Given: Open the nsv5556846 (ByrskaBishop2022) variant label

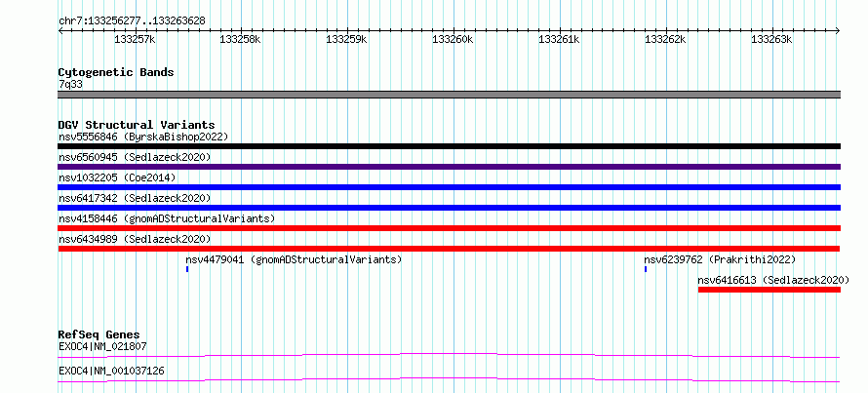Looking at the screenshot, I should click(x=143, y=137).
